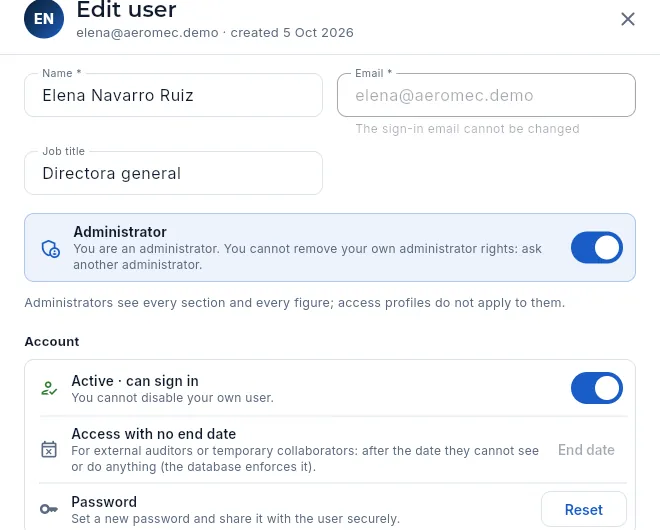Click 'You are an administrator' description text
Screen dimensions: 660x530
(x=307, y=257)
